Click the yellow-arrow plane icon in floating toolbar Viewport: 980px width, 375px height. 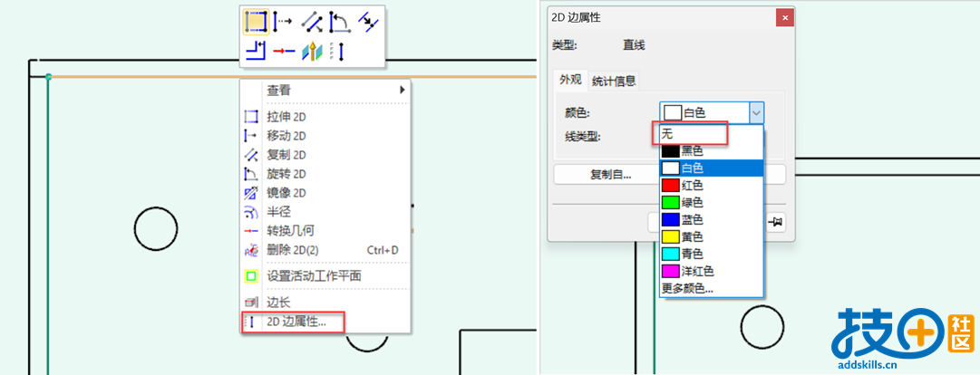pos(311,51)
